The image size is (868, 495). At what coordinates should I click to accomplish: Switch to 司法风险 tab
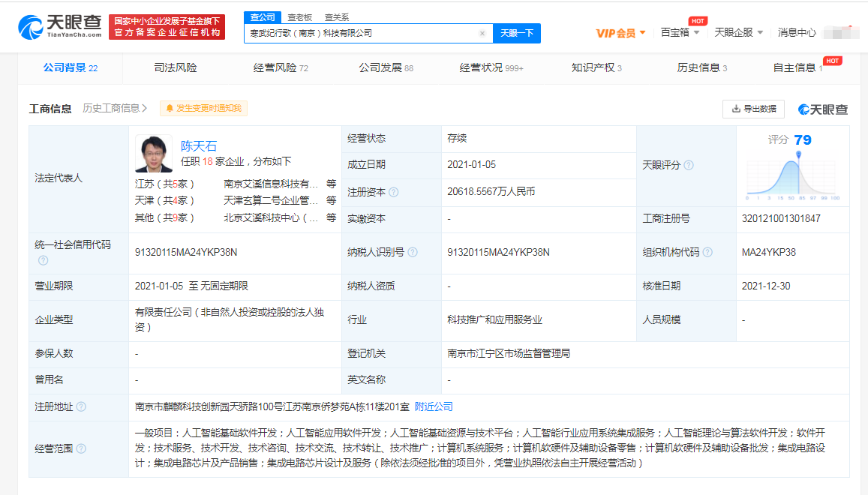tap(176, 67)
